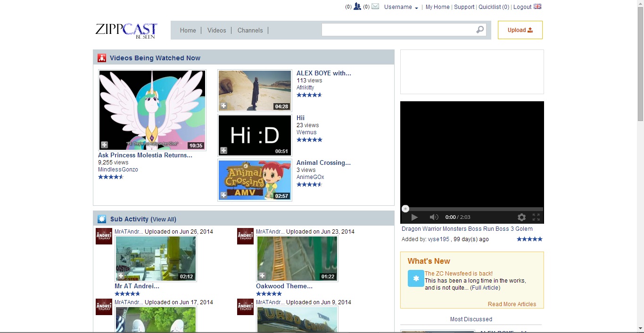Add Ask Princess Molestia video to quicklist
The image size is (644, 333).
tap(104, 145)
